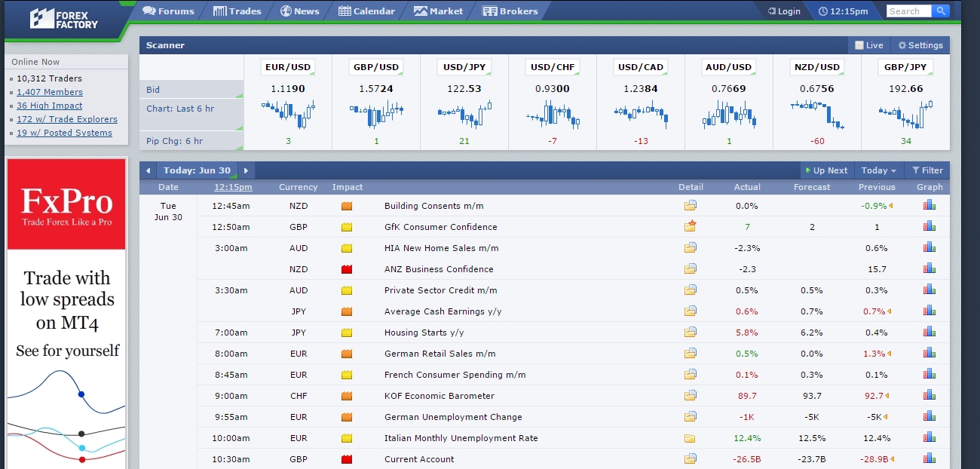Screen dimensions: 980x469
Task: Click the Search input field
Action: [x=909, y=11]
